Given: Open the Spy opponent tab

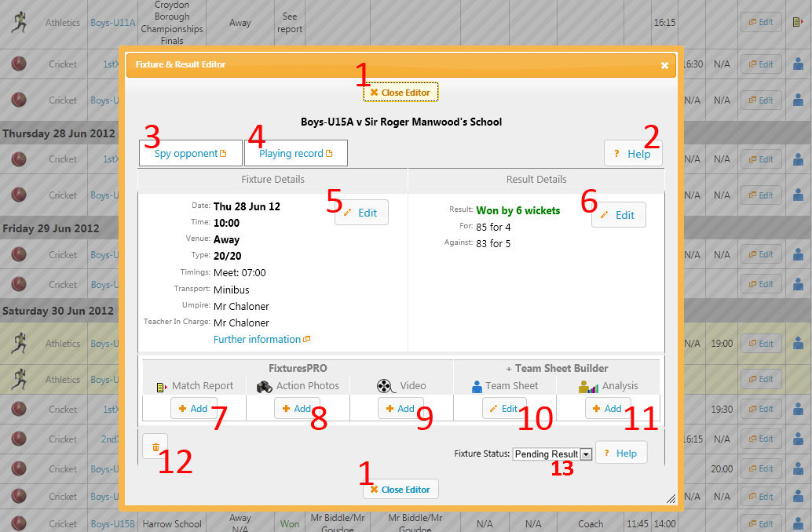Looking at the screenshot, I should point(191,153).
